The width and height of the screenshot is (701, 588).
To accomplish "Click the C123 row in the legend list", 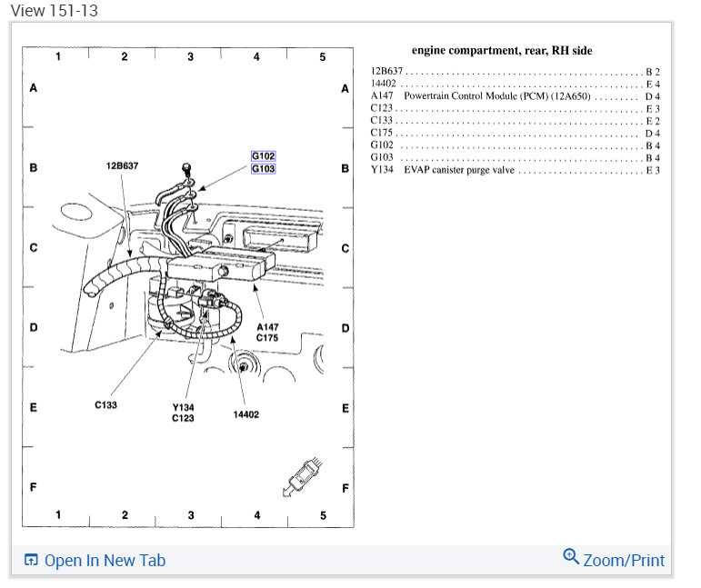I will click(x=515, y=108).
